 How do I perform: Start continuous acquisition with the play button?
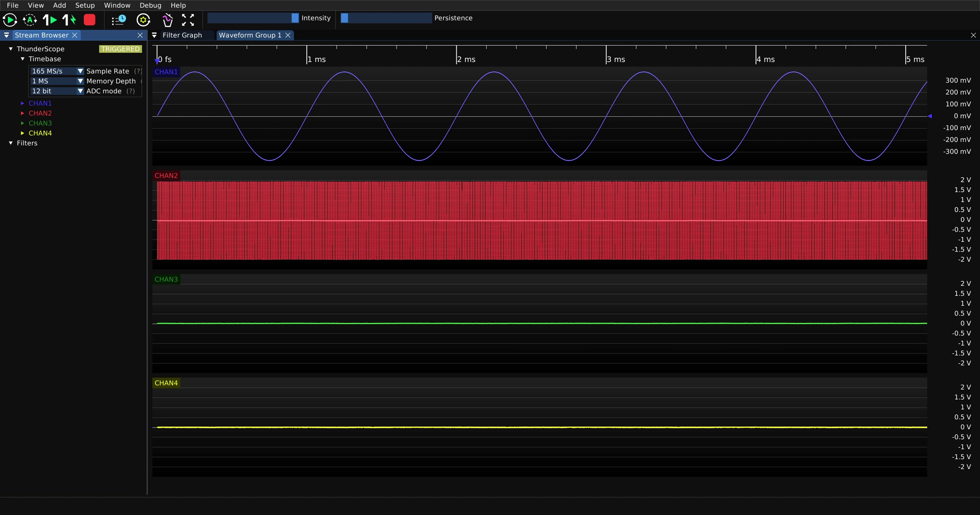[10, 20]
